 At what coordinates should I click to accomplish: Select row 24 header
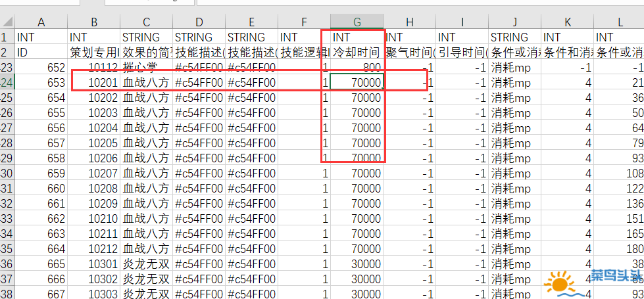tap(7, 82)
